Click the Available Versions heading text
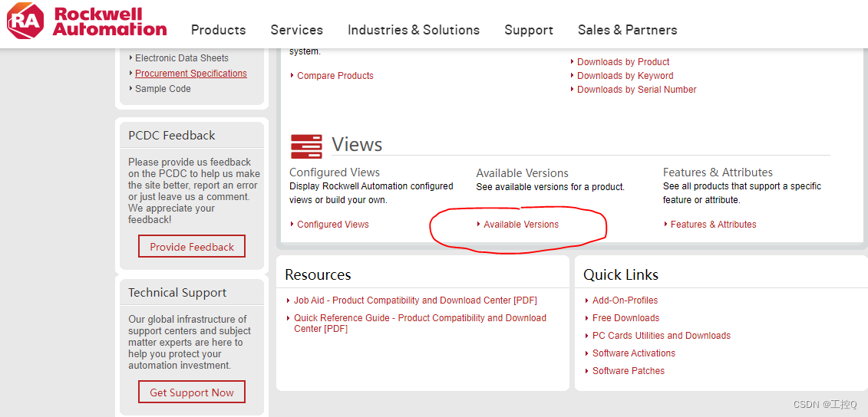This screenshot has height=417, width=868. [522, 173]
